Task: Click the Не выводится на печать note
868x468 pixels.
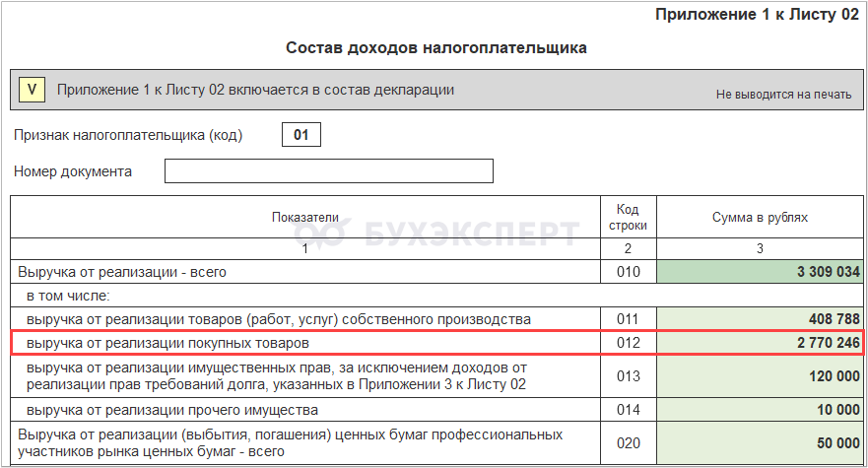Action: tap(783, 95)
